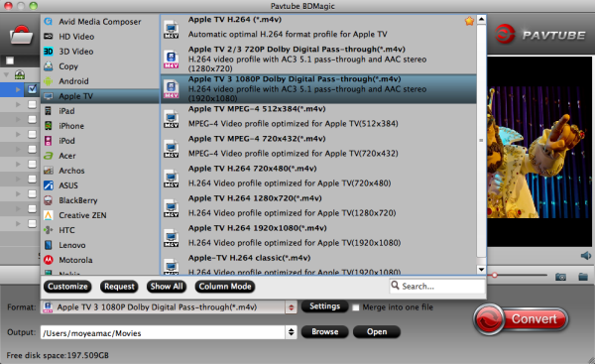This screenshot has height=364, width=595.
Task: Click the Output path field
Action: [164, 333]
